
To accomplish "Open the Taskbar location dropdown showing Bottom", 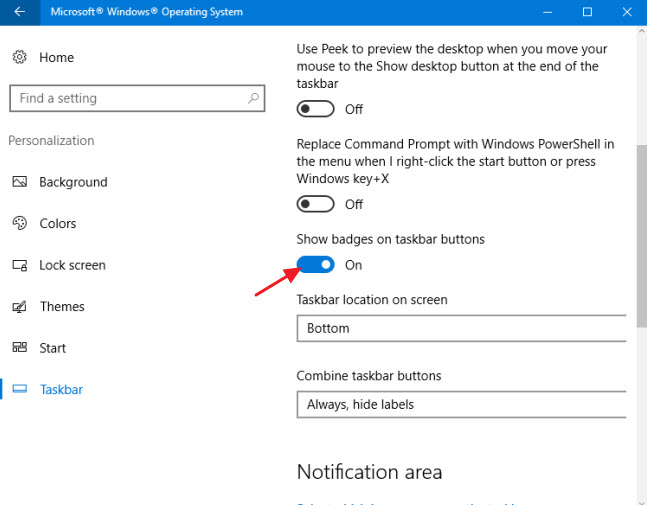I will click(x=461, y=328).
